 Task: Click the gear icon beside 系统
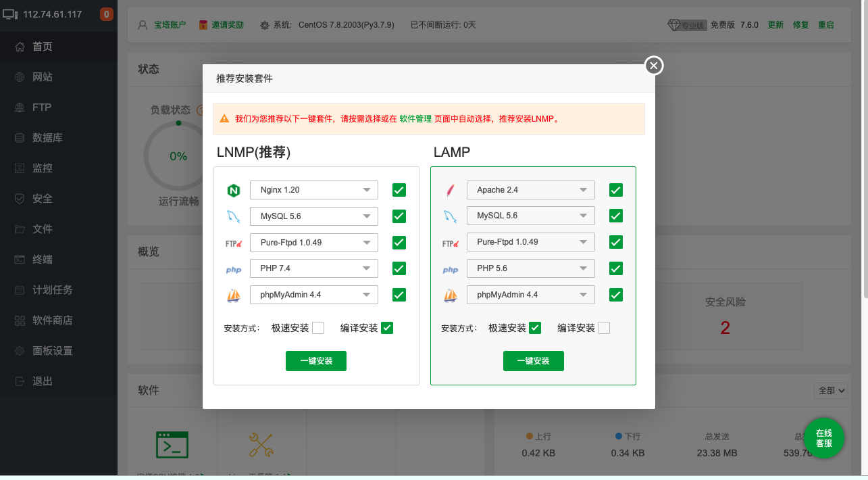(264, 25)
